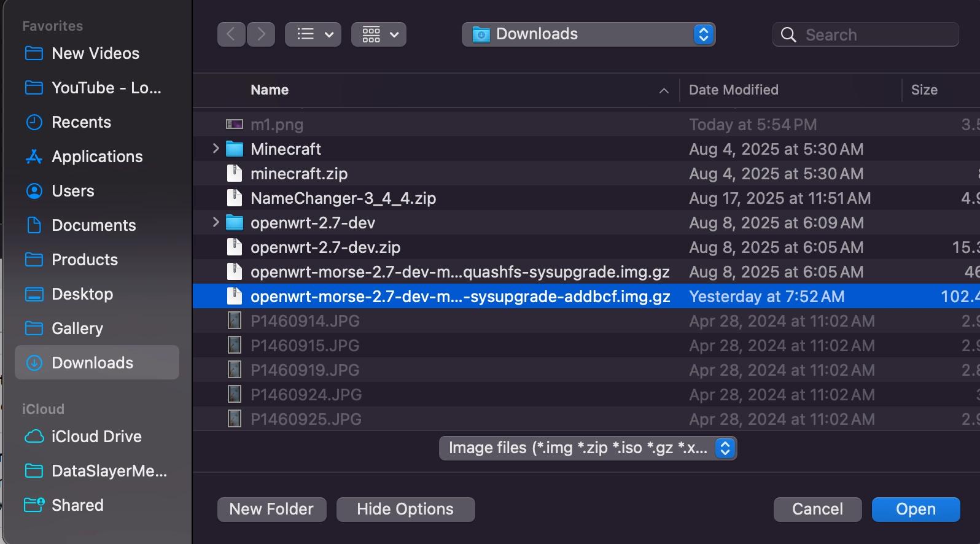Go forward with the right arrow button

pyautogui.click(x=261, y=34)
